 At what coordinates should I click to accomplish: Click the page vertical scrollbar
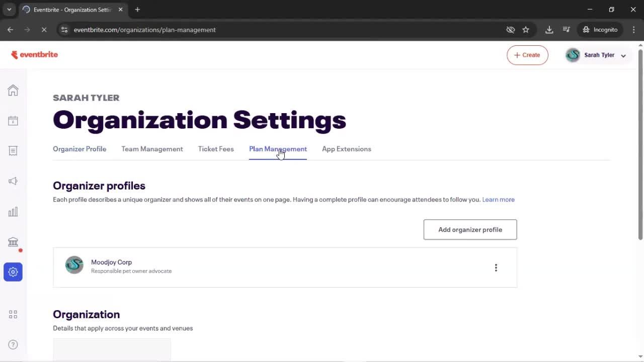point(640,144)
